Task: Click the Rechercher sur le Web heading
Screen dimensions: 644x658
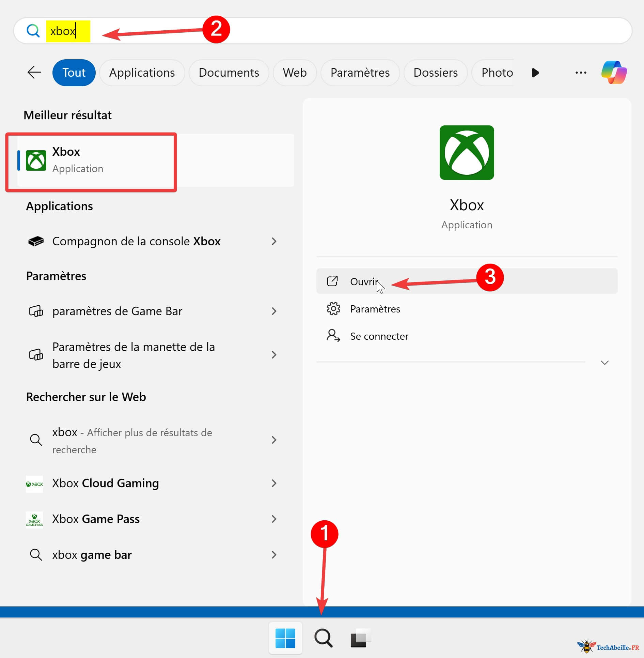Action: [x=86, y=397]
